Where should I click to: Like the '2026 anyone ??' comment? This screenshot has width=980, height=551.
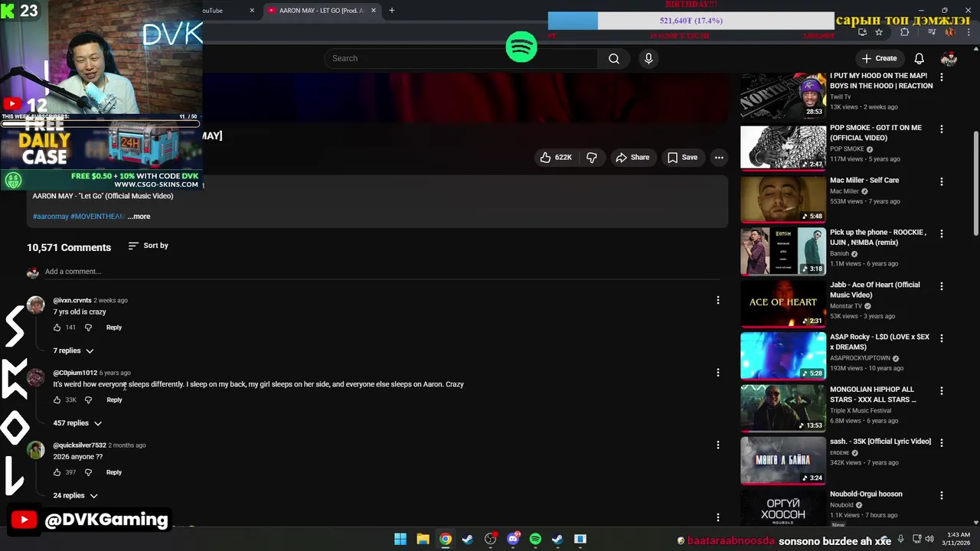tap(57, 473)
